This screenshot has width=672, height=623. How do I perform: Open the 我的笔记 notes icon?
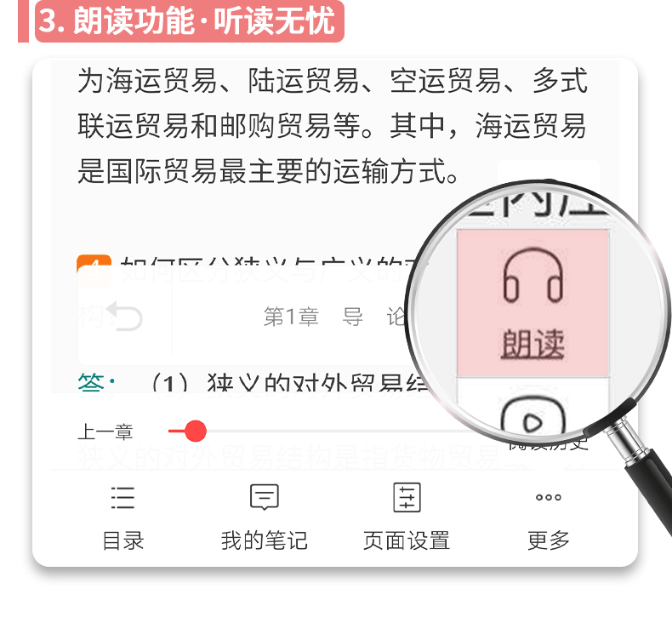pyautogui.click(x=265, y=497)
